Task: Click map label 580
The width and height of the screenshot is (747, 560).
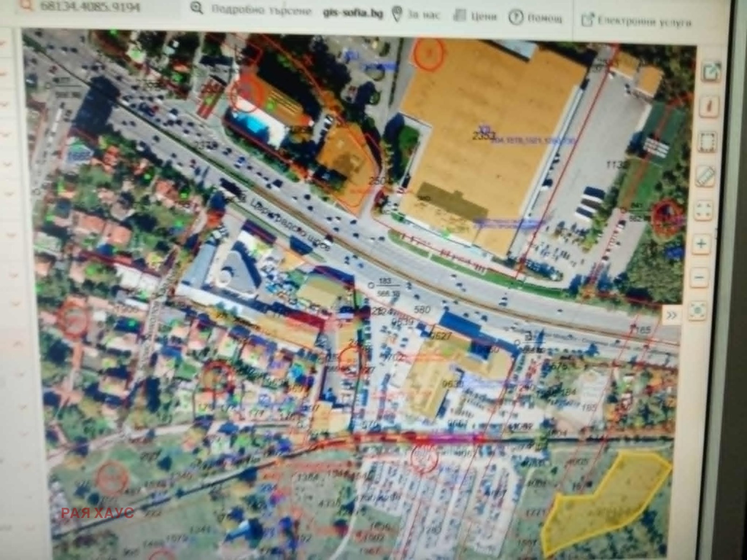Action: (421, 310)
